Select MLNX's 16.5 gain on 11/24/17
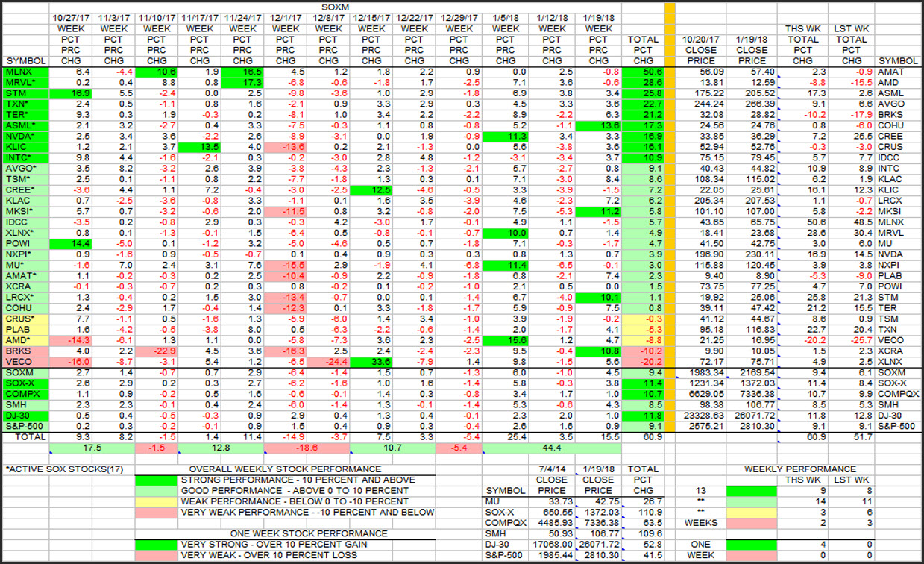Screen dimensions: 924x564 click(243, 72)
